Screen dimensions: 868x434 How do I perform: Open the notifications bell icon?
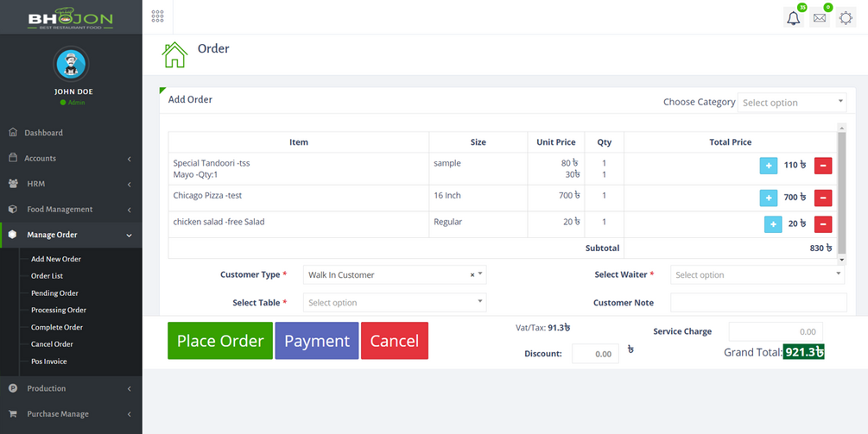(x=793, y=18)
